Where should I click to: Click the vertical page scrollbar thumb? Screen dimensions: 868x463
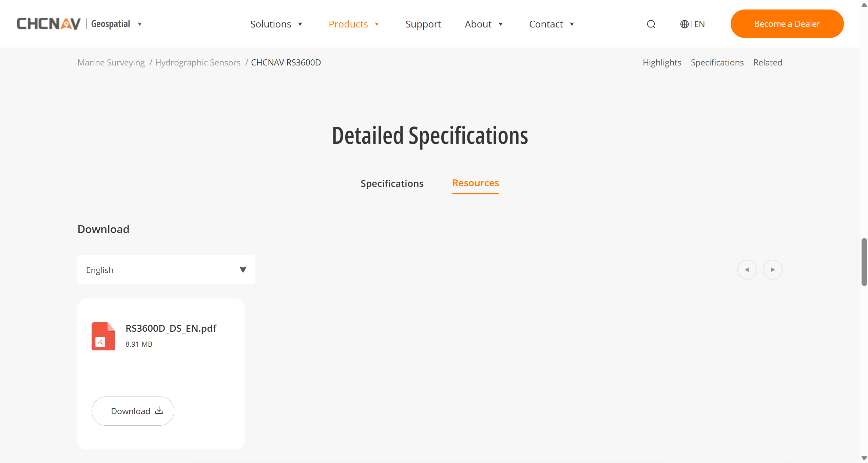864,262
